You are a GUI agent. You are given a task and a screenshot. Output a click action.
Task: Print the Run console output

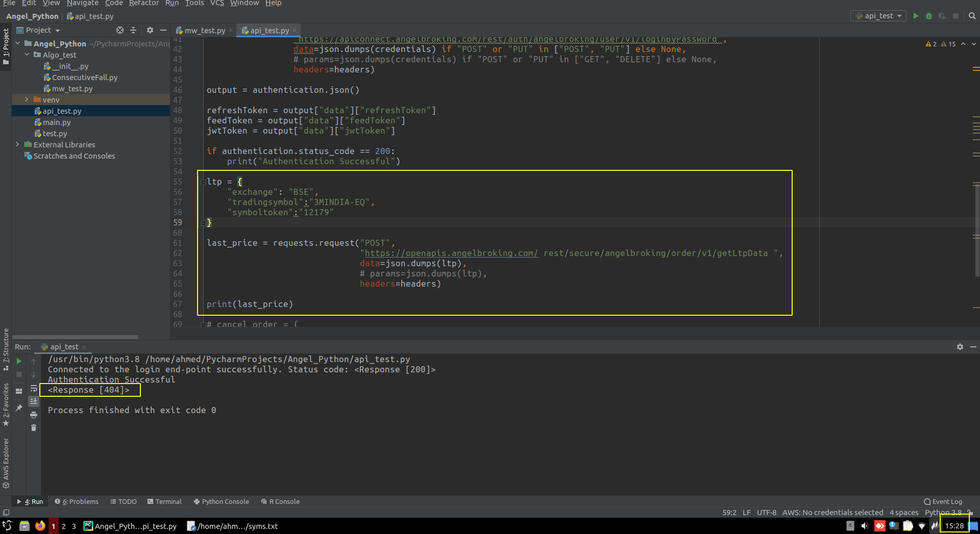(x=34, y=415)
